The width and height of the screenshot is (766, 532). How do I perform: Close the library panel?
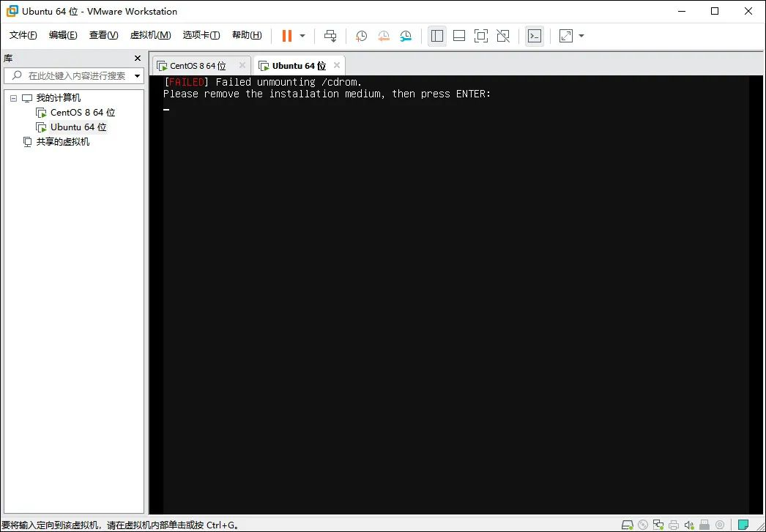tap(137, 59)
